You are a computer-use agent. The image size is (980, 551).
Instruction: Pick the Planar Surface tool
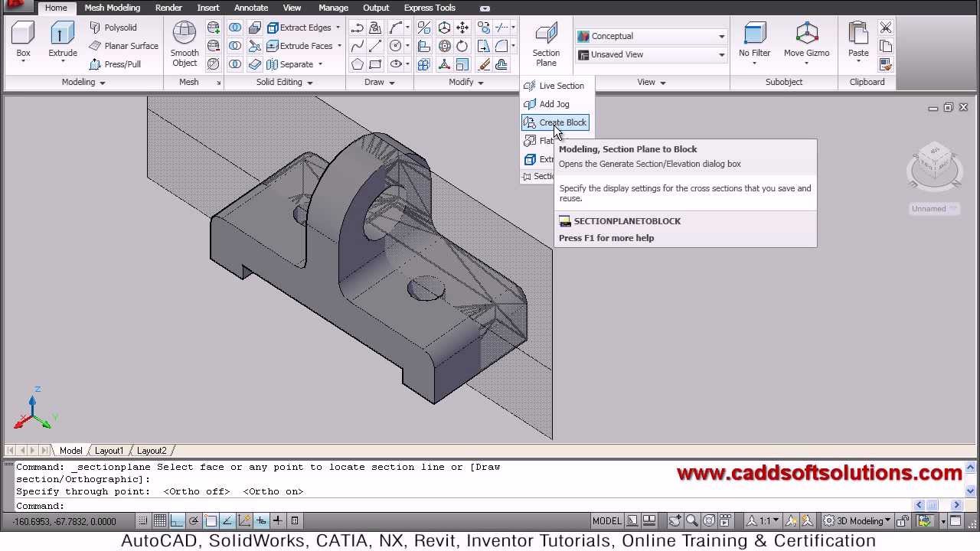tap(124, 46)
